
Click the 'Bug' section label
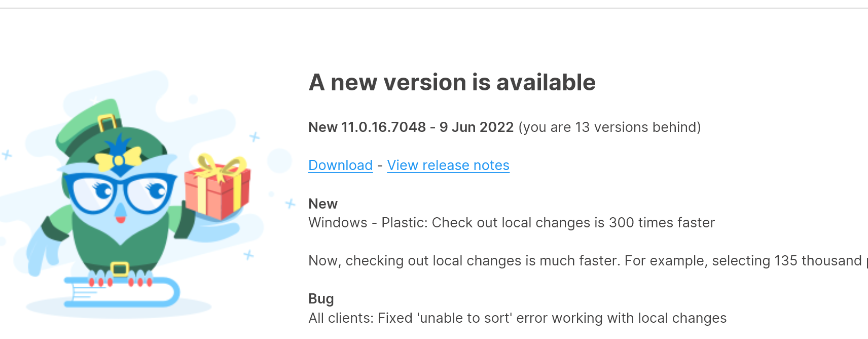(x=321, y=298)
